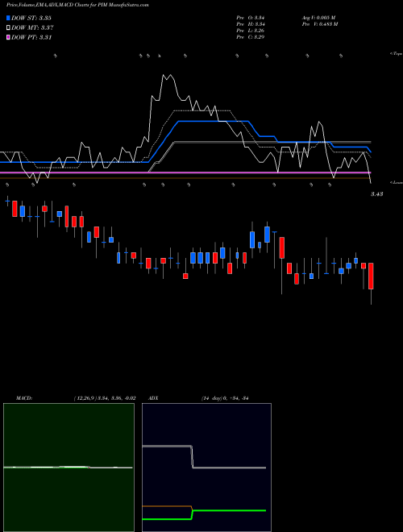The height and width of the screenshot is (532, 403).
Task: Click the blue DOW ST legend swatch
Action: tap(8, 18)
